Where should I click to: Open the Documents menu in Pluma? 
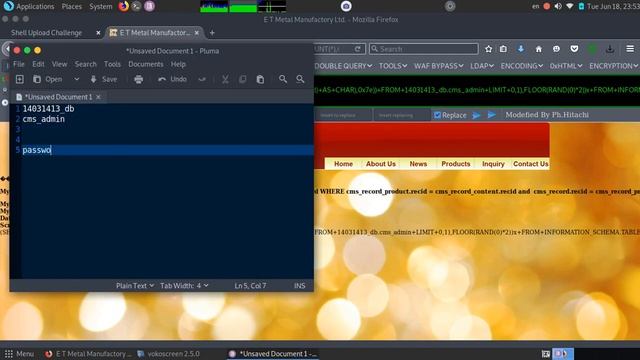146,64
